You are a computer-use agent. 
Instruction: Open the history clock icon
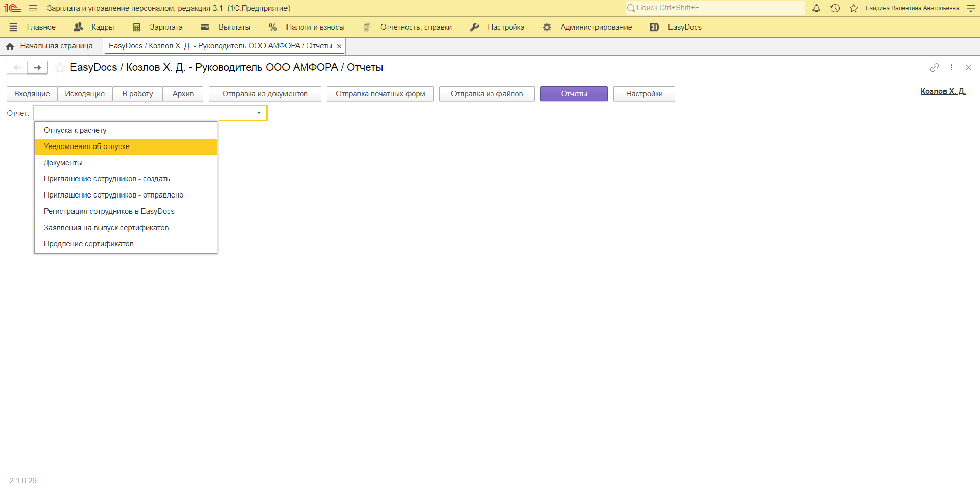[x=835, y=8]
